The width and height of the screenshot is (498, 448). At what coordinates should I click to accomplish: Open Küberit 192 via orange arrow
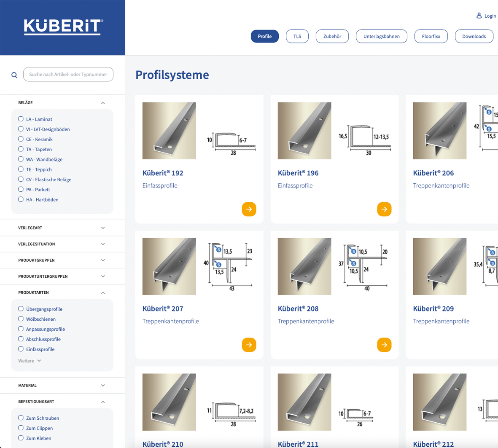pos(249,209)
